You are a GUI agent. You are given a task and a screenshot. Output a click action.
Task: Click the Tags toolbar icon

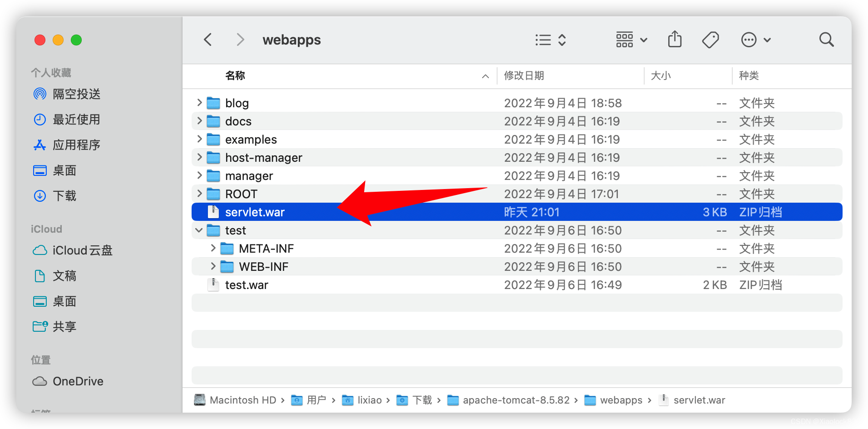tap(710, 40)
